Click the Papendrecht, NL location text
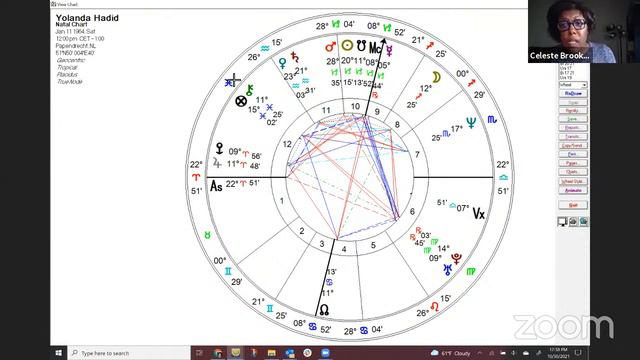640x360 pixels. [76, 46]
